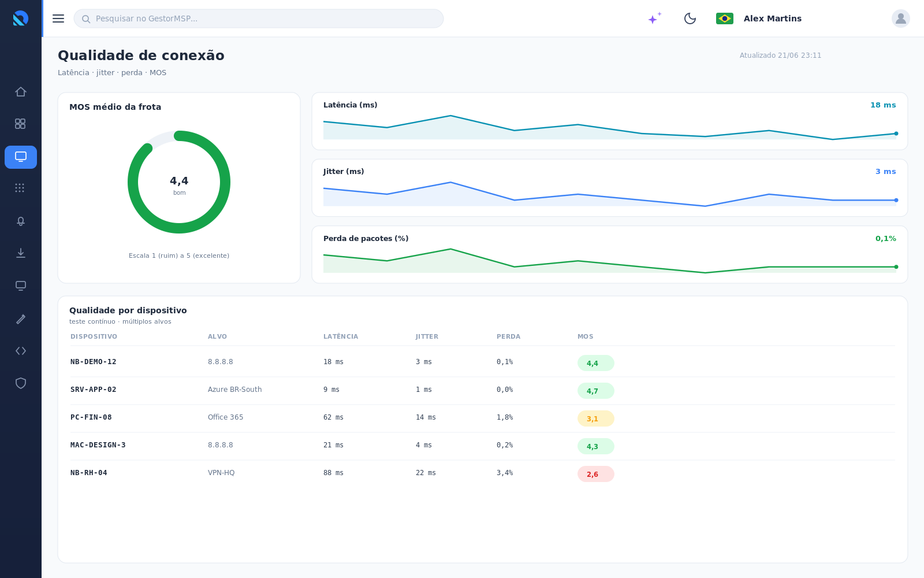Click the 2,6 MOS badge for NB-RH-04
The image size is (924, 578).
(595, 474)
